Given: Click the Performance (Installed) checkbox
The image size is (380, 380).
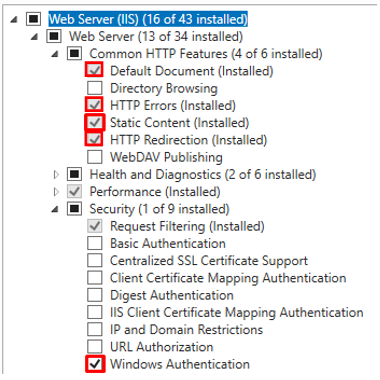Looking at the screenshot, I should pyautogui.click(x=74, y=191).
